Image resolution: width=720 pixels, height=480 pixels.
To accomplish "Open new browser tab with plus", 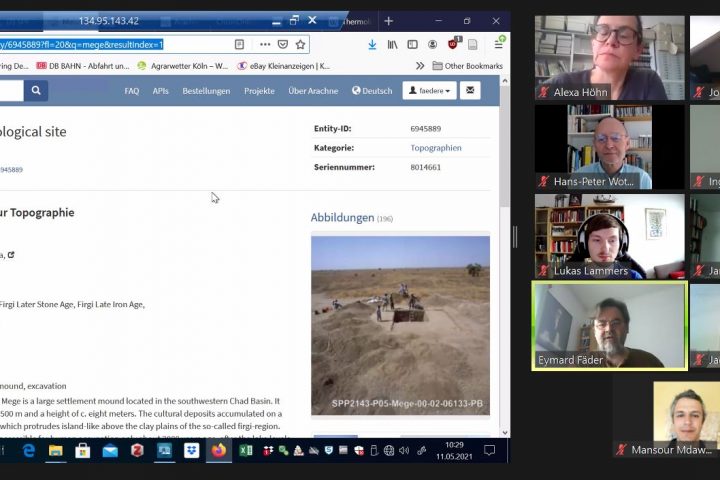I will pyautogui.click(x=388, y=21).
